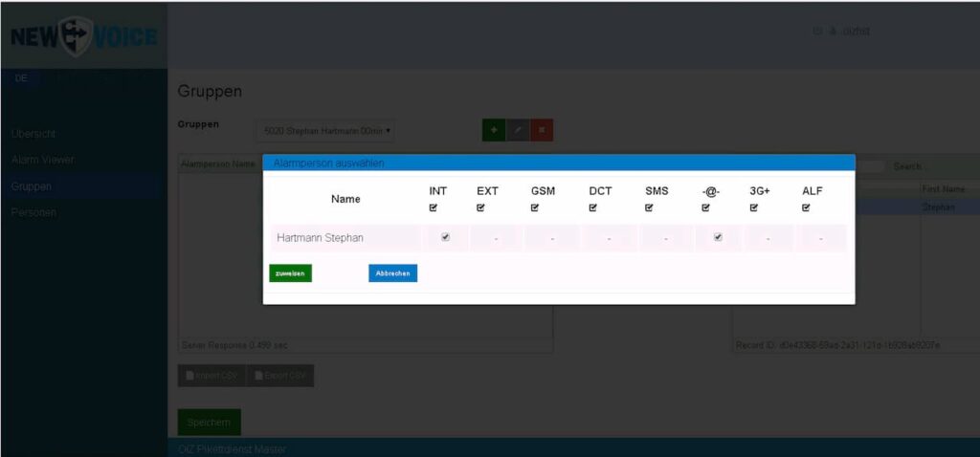Click the ALF column select-all check icon
The height and width of the screenshot is (457, 980).
click(x=806, y=207)
